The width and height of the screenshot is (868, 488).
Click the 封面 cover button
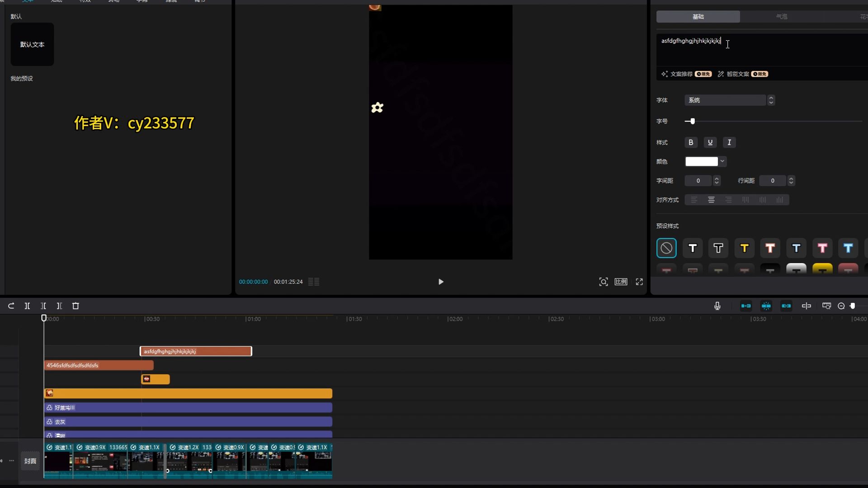click(x=30, y=461)
